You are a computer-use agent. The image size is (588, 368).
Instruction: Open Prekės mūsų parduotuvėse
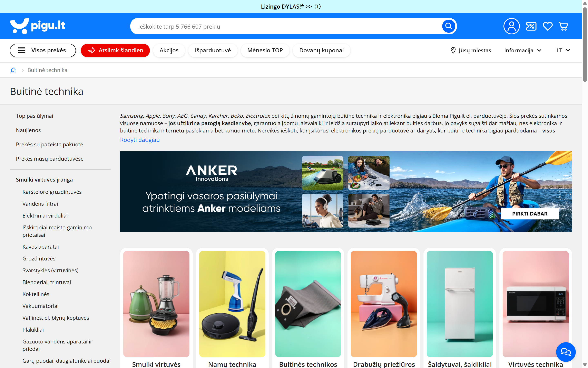pyautogui.click(x=50, y=159)
